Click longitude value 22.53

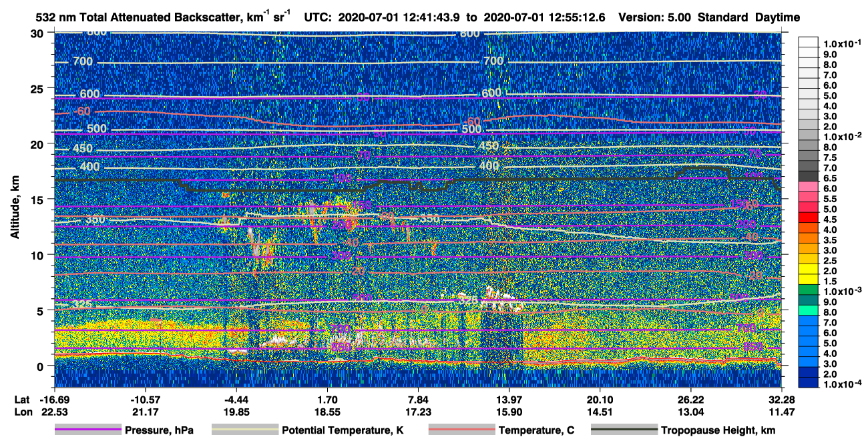coord(54,412)
